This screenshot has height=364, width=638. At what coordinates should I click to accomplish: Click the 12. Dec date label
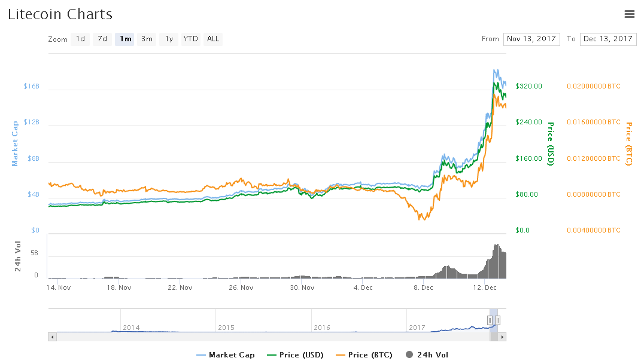click(485, 287)
